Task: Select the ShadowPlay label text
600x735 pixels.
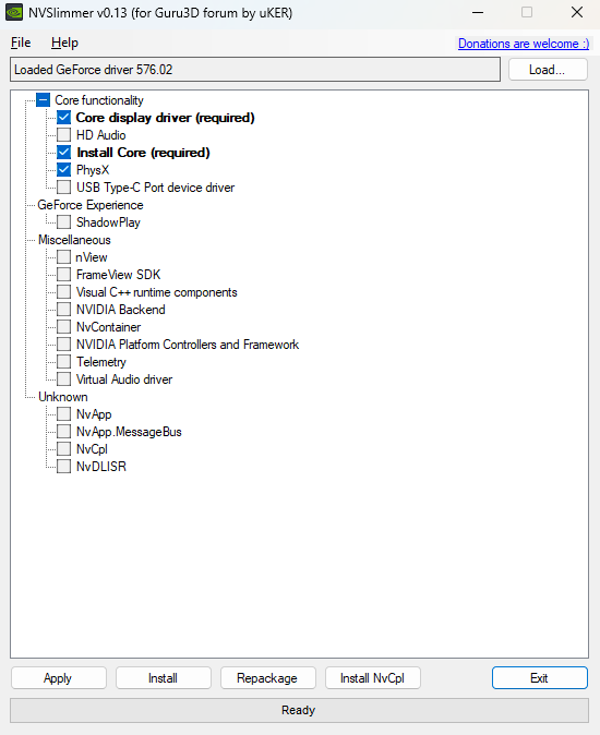Action: [x=108, y=222]
